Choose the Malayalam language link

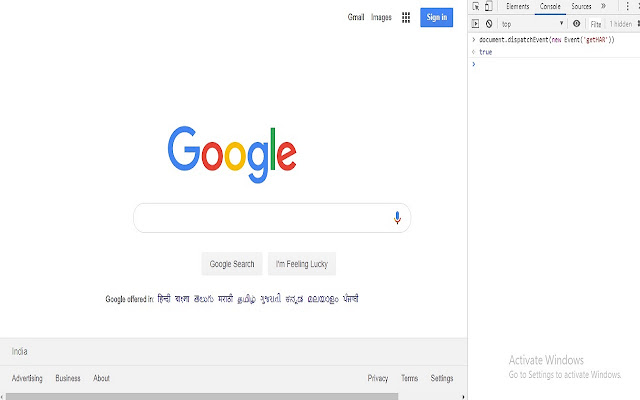pos(323,299)
